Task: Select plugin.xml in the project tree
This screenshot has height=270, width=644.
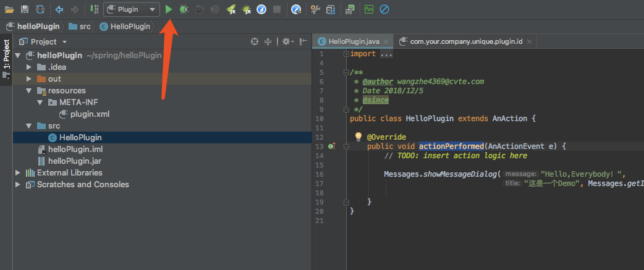Action: (90, 114)
